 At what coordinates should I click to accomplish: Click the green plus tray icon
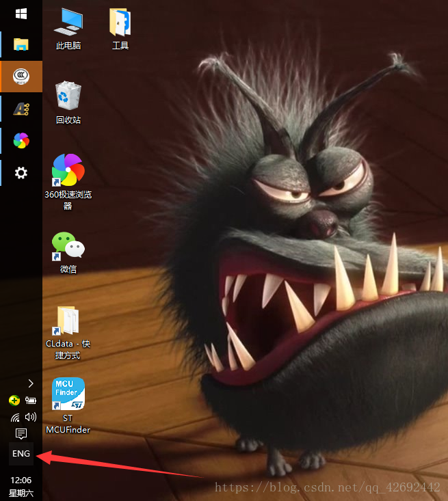[x=14, y=401]
